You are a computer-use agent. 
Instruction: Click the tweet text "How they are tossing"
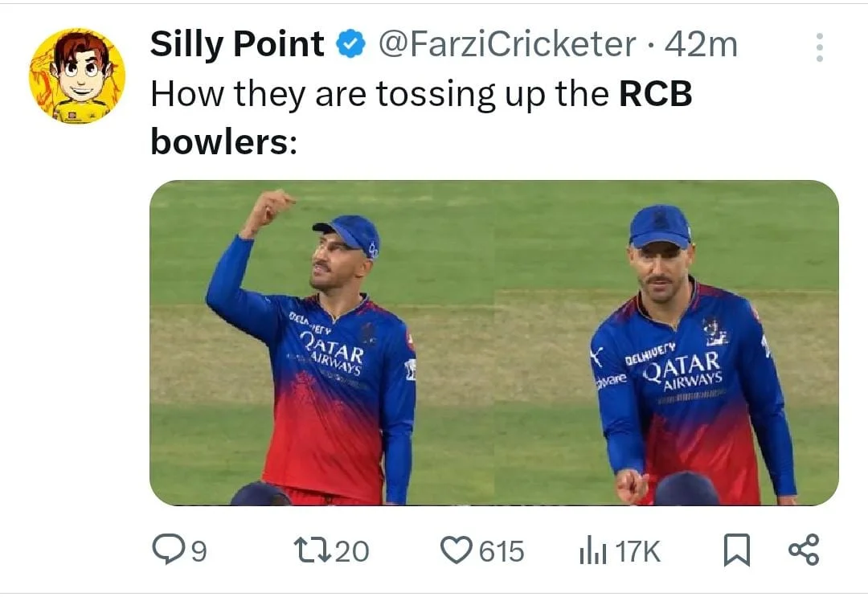coord(305,94)
